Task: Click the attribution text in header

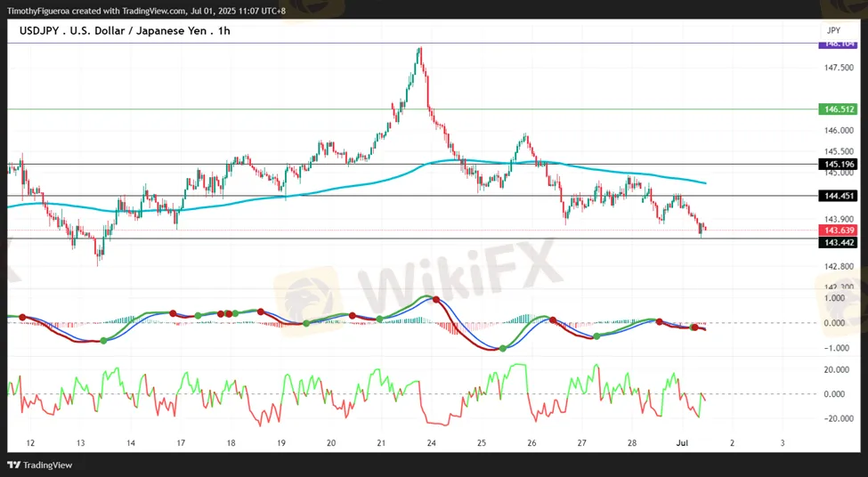Action: 147,11
